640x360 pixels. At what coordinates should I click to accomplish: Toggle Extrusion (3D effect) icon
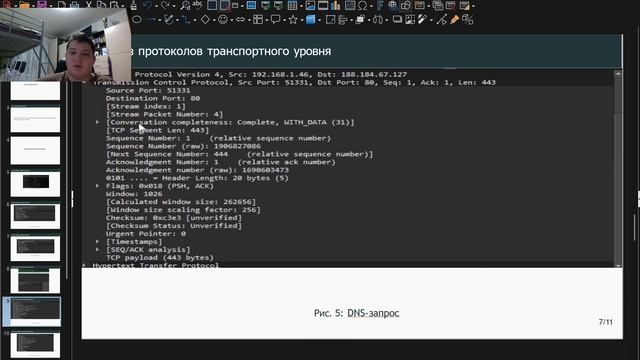tap(468, 20)
